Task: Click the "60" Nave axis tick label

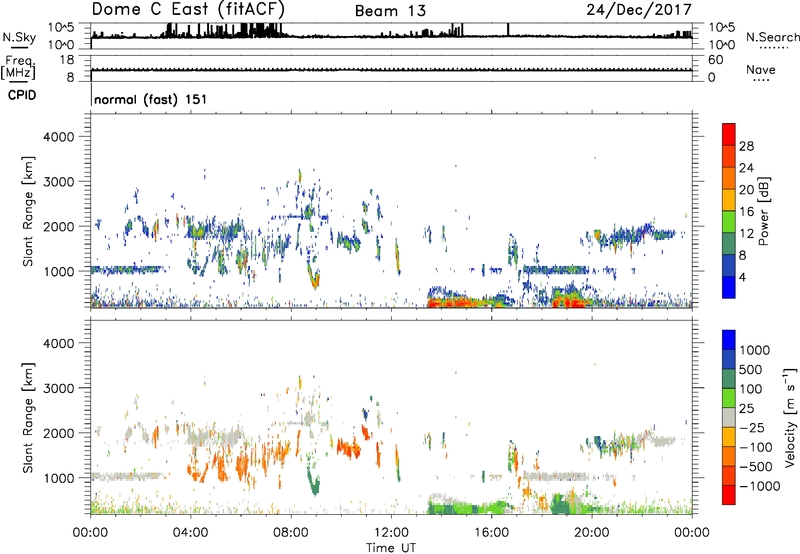Action: point(715,60)
